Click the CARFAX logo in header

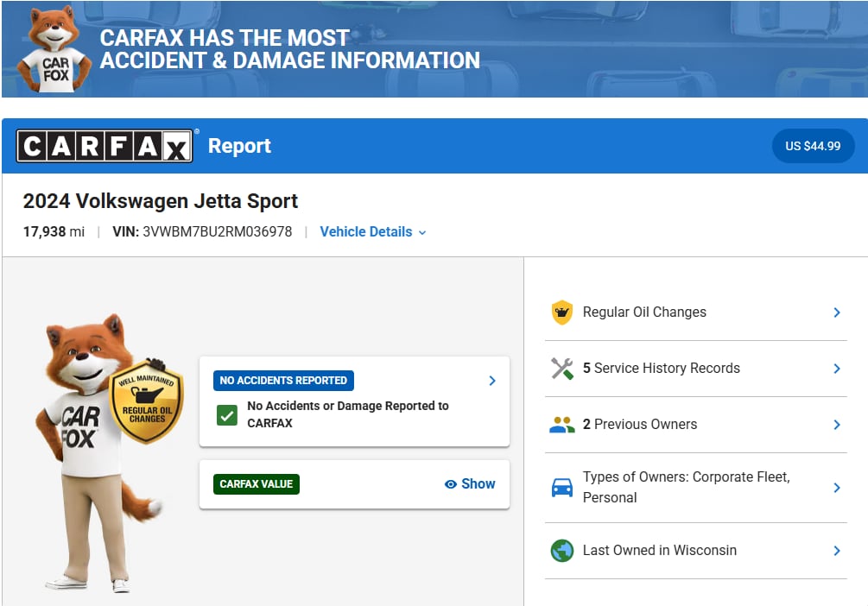tap(105, 146)
